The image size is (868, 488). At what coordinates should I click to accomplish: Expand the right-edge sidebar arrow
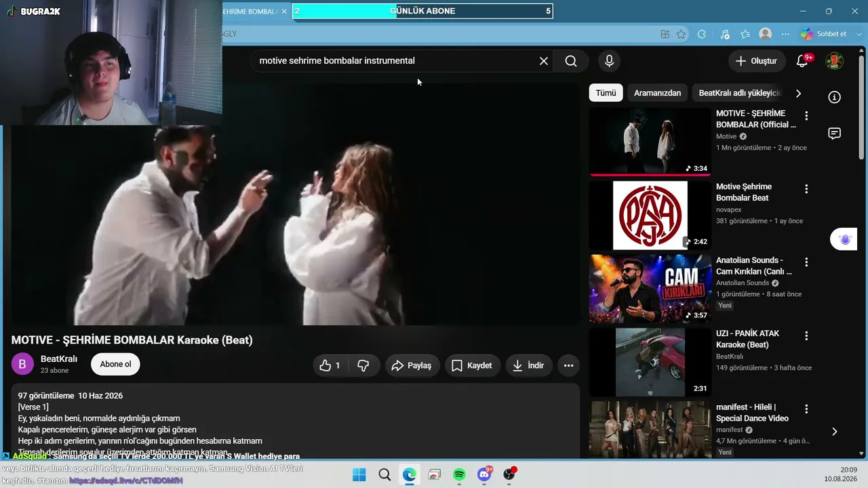(x=834, y=432)
